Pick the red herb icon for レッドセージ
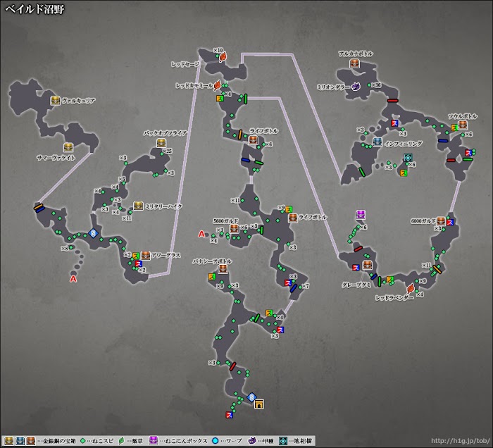Image resolution: width=493 pixels, height=448 pixels. point(223,57)
